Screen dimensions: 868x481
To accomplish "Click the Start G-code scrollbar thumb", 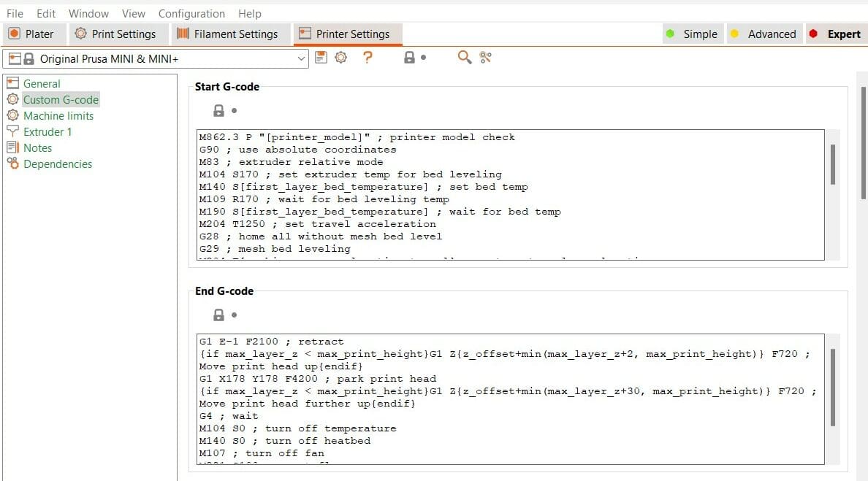I will coord(833,164).
